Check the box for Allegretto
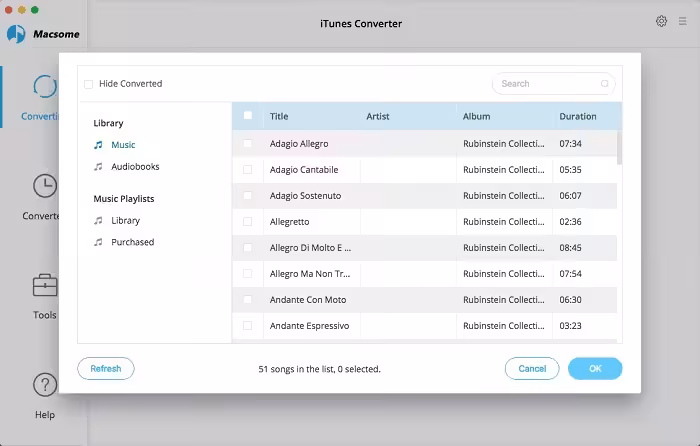This screenshot has width=700, height=446. [247, 221]
